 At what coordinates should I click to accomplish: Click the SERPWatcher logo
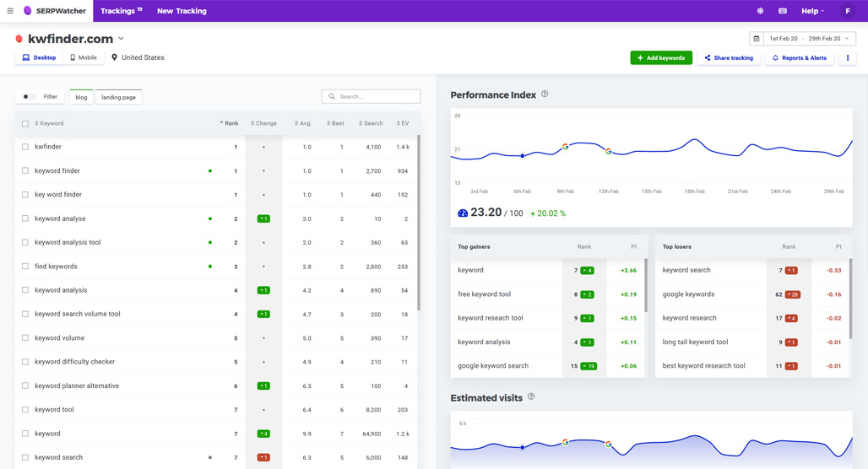pos(55,10)
